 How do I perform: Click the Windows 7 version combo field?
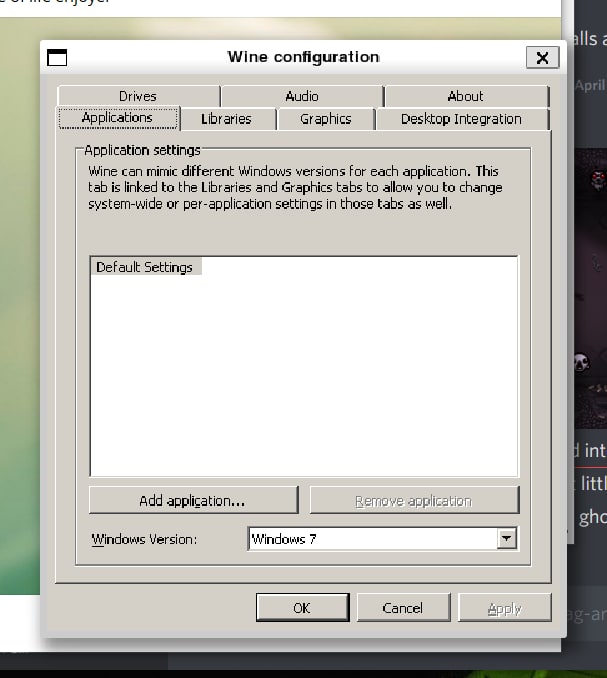pos(383,539)
